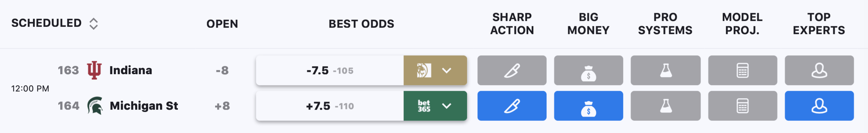Open the Indiana team name link
This screenshot has width=868, height=133.
[131, 70]
